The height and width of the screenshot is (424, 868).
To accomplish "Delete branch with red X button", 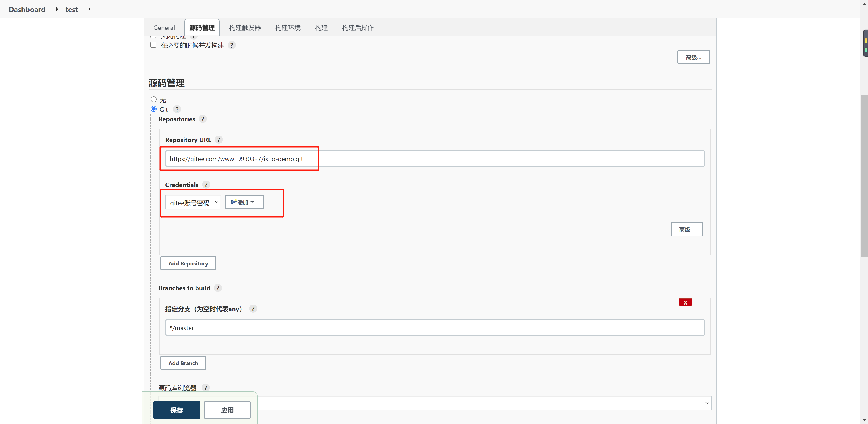I will click(x=685, y=302).
